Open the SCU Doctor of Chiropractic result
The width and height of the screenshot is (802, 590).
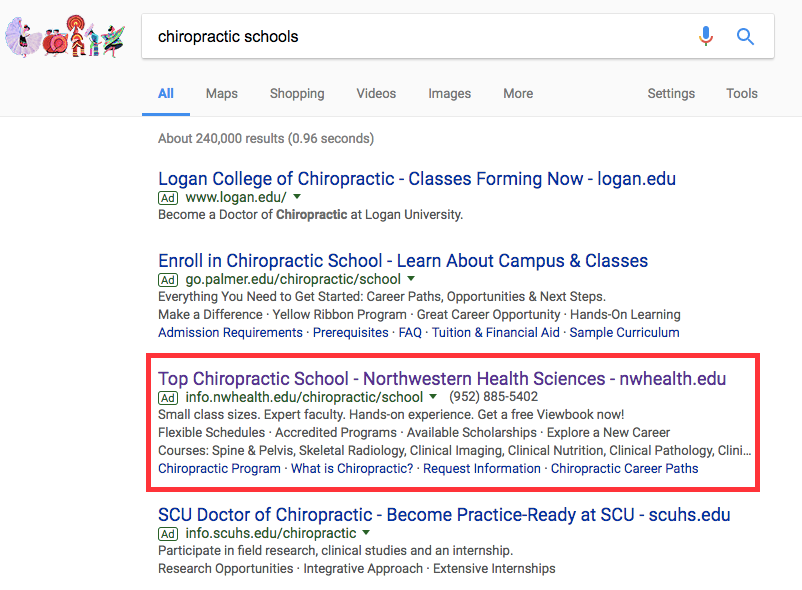click(444, 515)
